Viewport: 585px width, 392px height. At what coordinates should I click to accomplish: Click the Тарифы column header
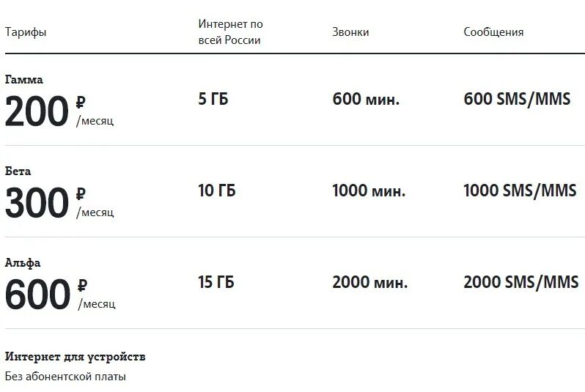click(26, 32)
